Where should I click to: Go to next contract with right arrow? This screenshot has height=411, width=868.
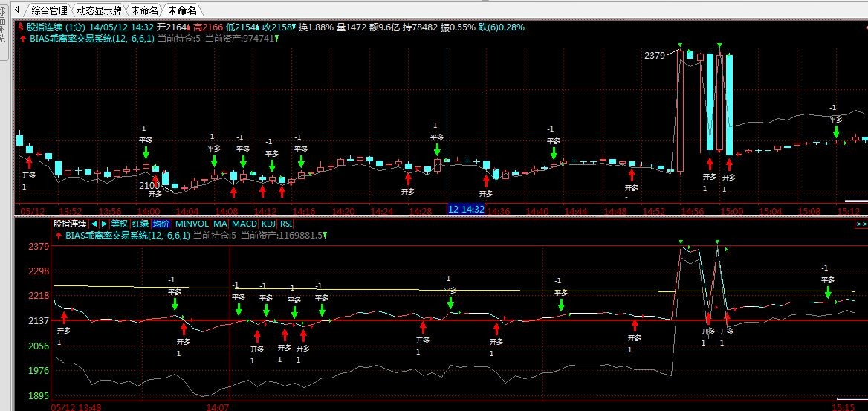pyautogui.click(x=104, y=224)
